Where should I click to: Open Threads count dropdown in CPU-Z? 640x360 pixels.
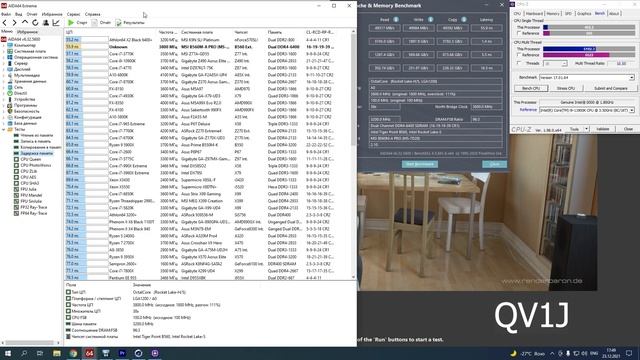point(564,64)
